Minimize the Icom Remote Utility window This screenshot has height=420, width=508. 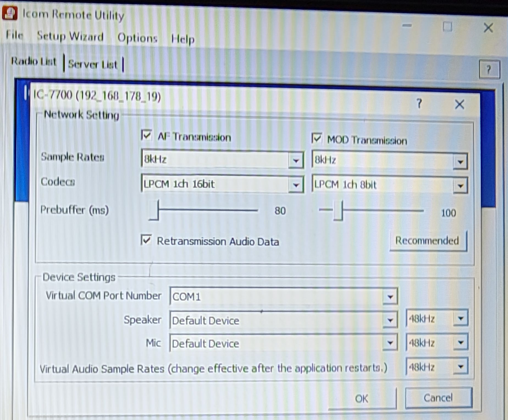407,26
